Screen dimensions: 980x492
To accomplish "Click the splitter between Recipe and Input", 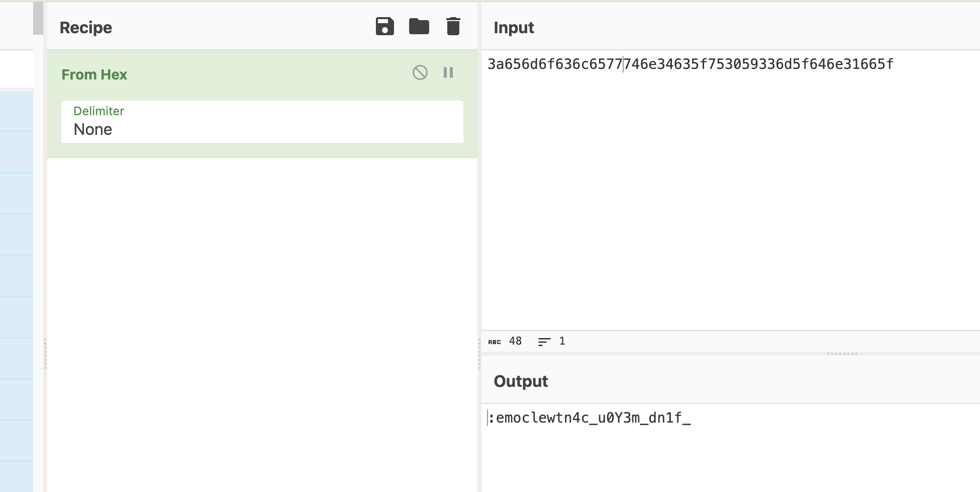I will tap(479, 354).
